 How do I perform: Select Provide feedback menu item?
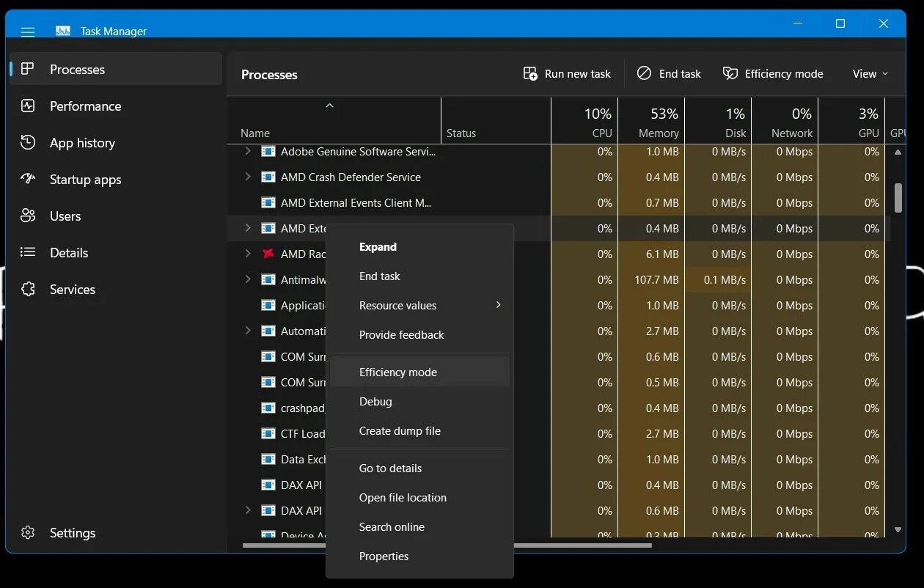pos(419,335)
